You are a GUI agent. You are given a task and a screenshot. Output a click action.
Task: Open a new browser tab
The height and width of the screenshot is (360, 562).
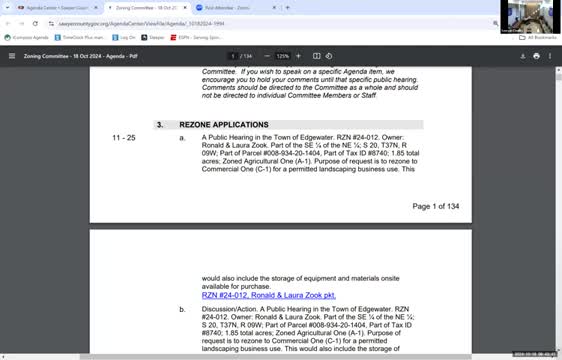(x=287, y=8)
